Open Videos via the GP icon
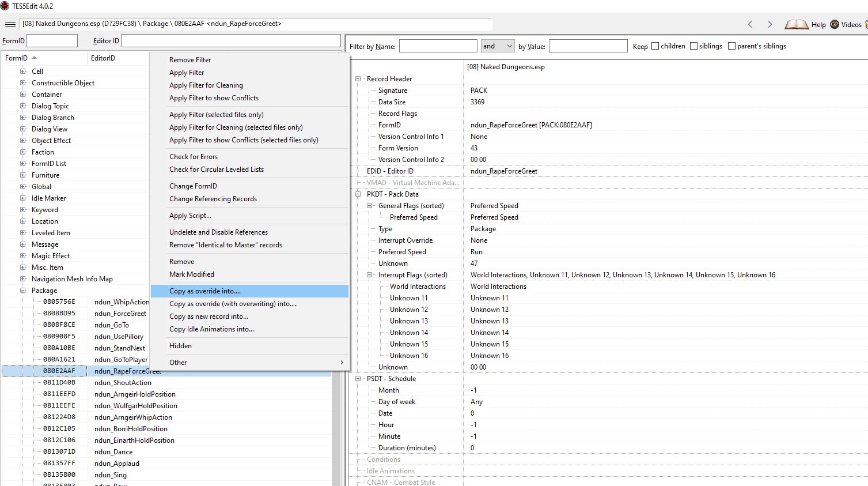 pos(835,24)
